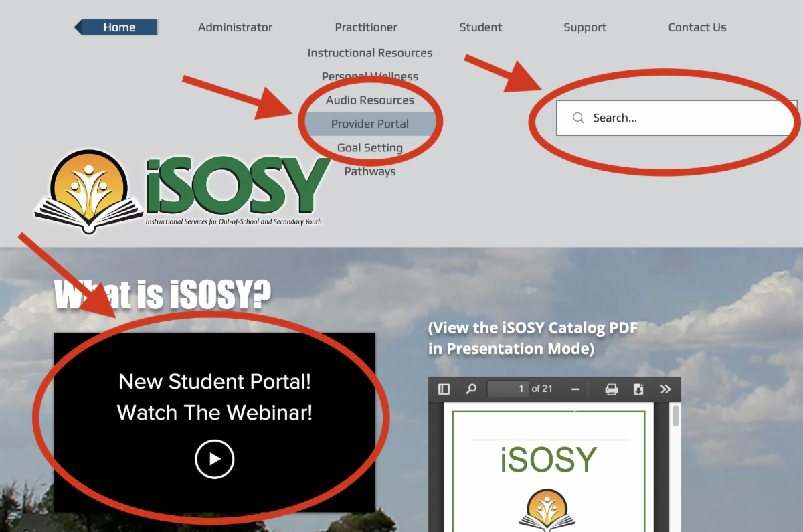Download the PDF catalog
This screenshot has width=803, height=532.
638,389
